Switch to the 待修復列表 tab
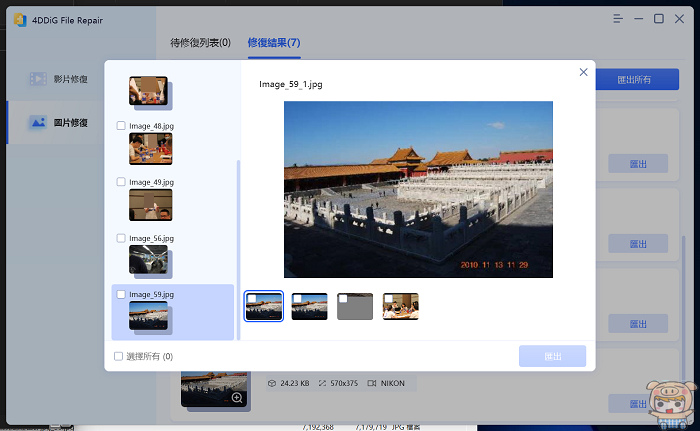The image size is (700, 431). [199, 42]
